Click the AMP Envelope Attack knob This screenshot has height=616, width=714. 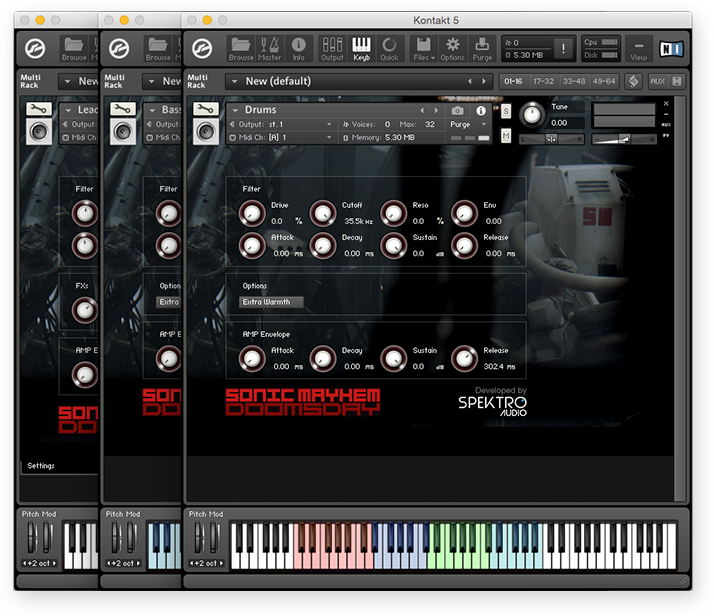click(x=252, y=358)
